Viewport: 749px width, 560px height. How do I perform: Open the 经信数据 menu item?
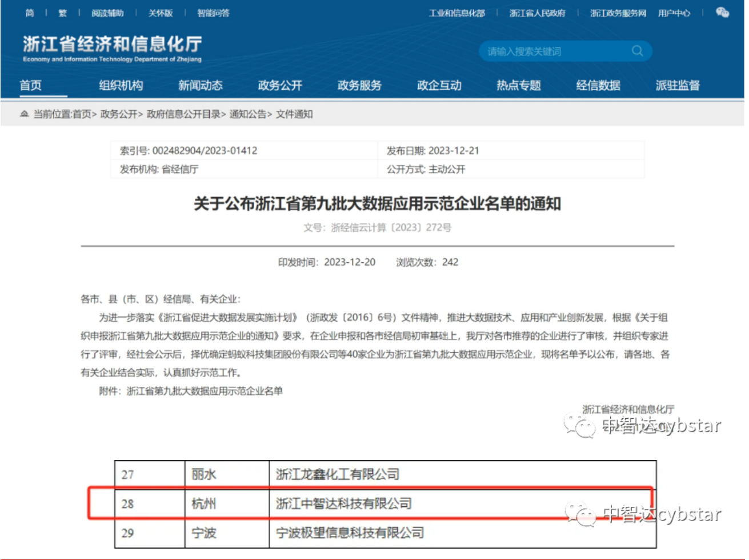click(598, 85)
